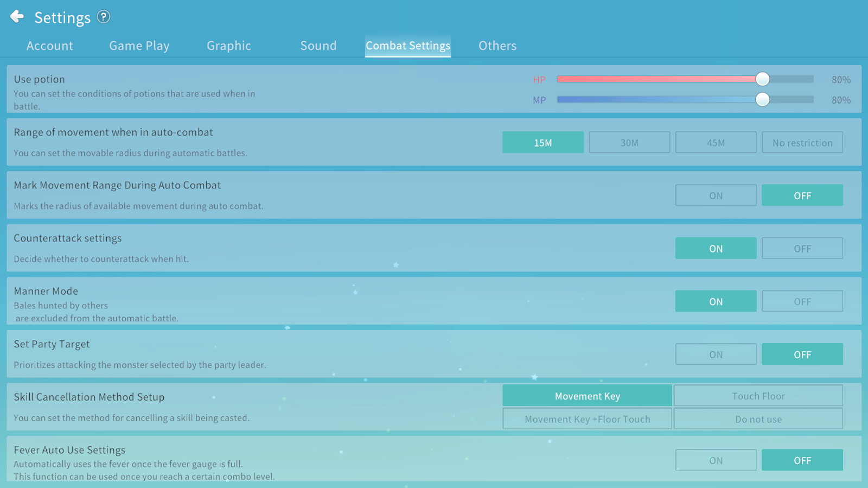Enable Set Party Target ON
This screenshot has width=868, height=488.
716,354
